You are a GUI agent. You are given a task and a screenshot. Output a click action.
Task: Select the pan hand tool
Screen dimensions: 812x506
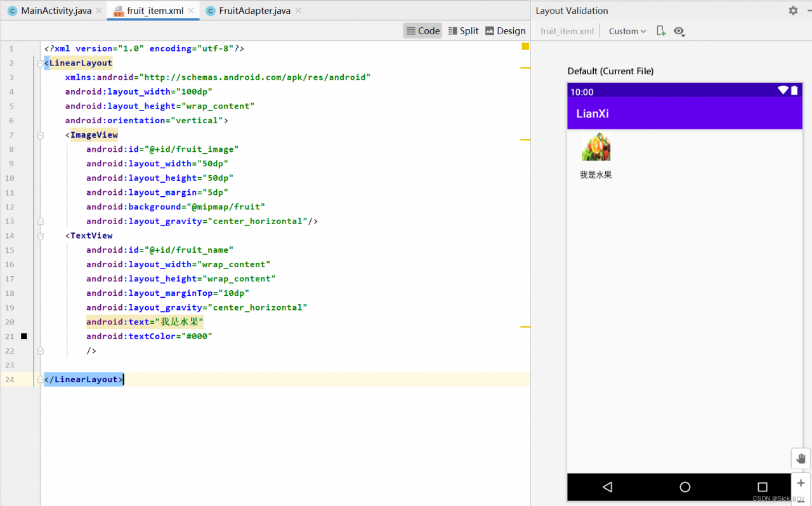(801, 458)
